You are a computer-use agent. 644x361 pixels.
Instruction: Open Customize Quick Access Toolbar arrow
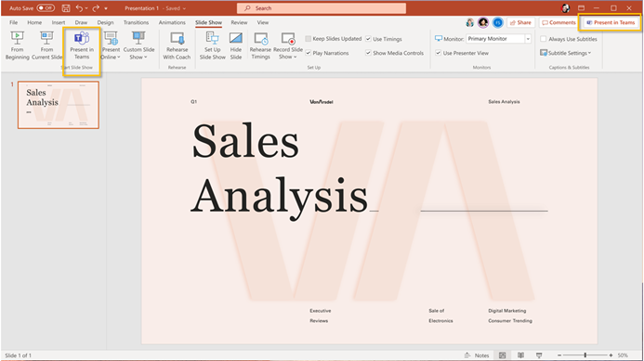pyautogui.click(x=106, y=8)
